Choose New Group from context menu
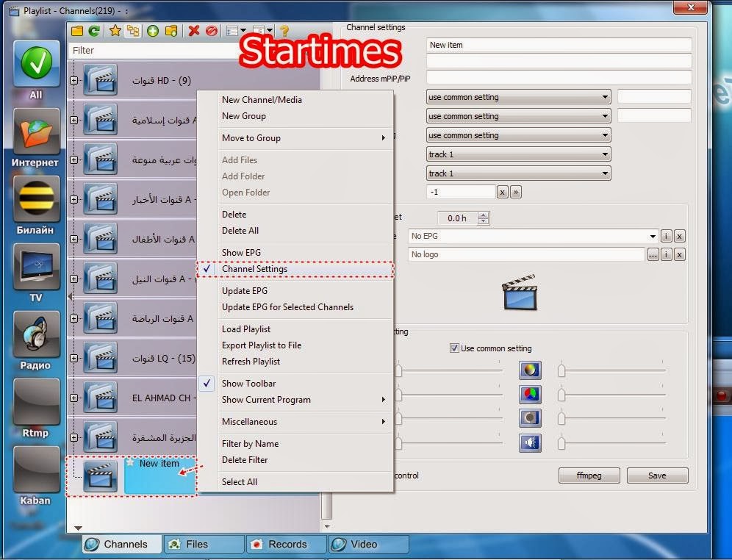The height and width of the screenshot is (560, 732). 244,115
